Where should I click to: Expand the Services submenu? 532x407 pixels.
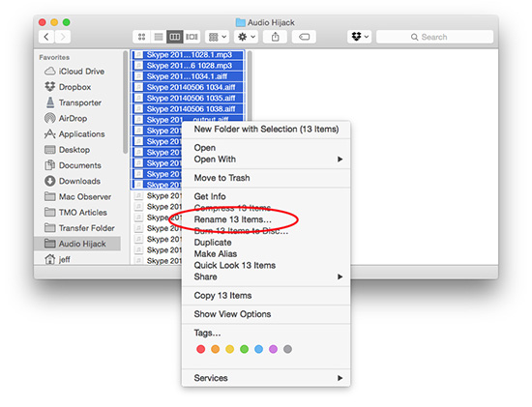pyautogui.click(x=266, y=378)
